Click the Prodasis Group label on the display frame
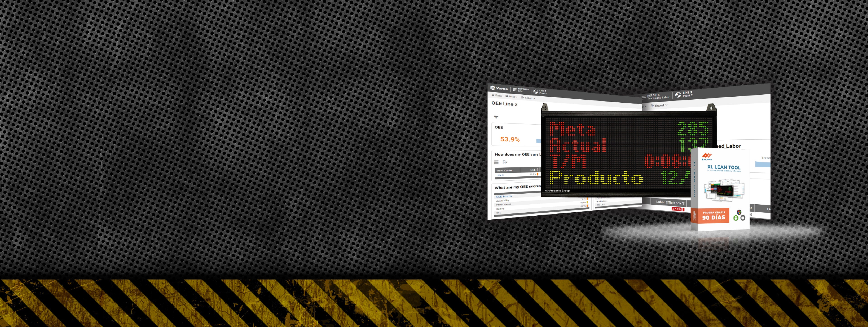 coord(557,191)
